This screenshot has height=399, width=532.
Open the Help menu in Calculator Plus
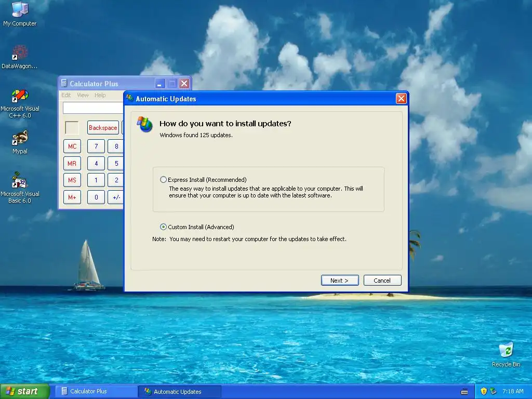100,95
